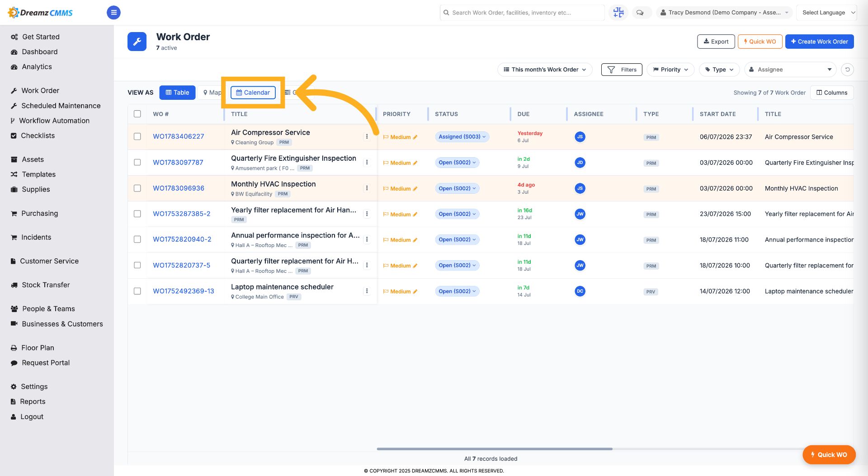
Task: Open Scheduled Maintenance in the sidebar
Action: (x=56, y=106)
